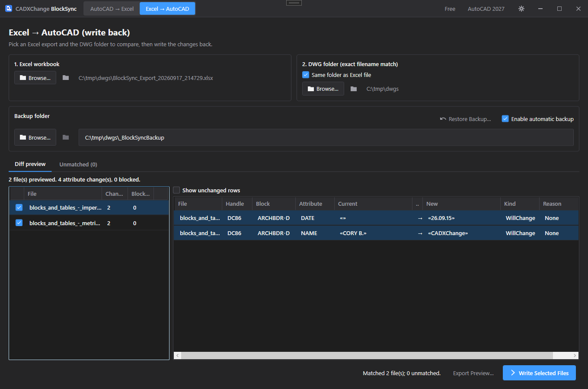The height and width of the screenshot is (389, 588).
Task: Click the Matched 2 file(s) status text
Action: pyautogui.click(x=402, y=373)
